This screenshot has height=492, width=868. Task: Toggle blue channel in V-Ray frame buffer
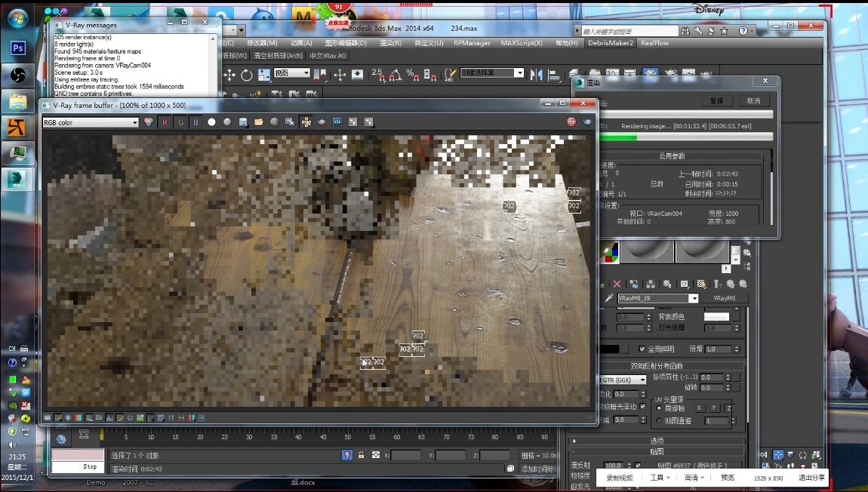[x=195, y=122]
